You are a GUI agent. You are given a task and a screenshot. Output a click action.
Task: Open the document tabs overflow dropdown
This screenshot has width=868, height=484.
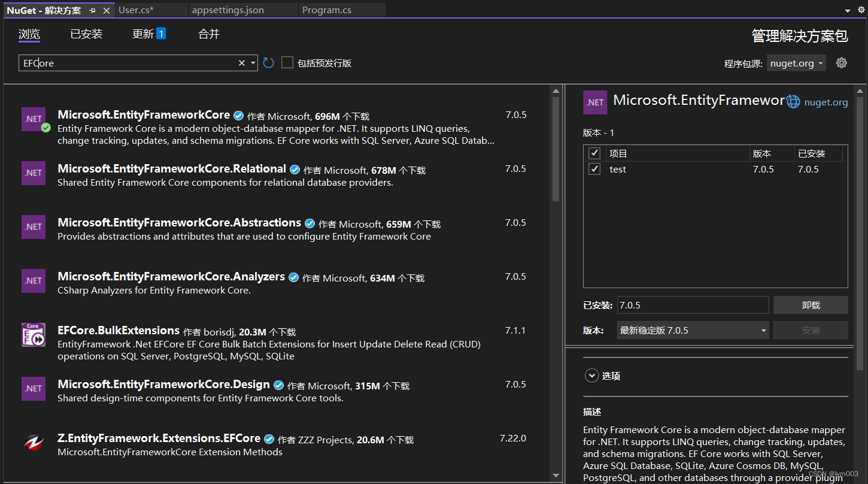847,11
